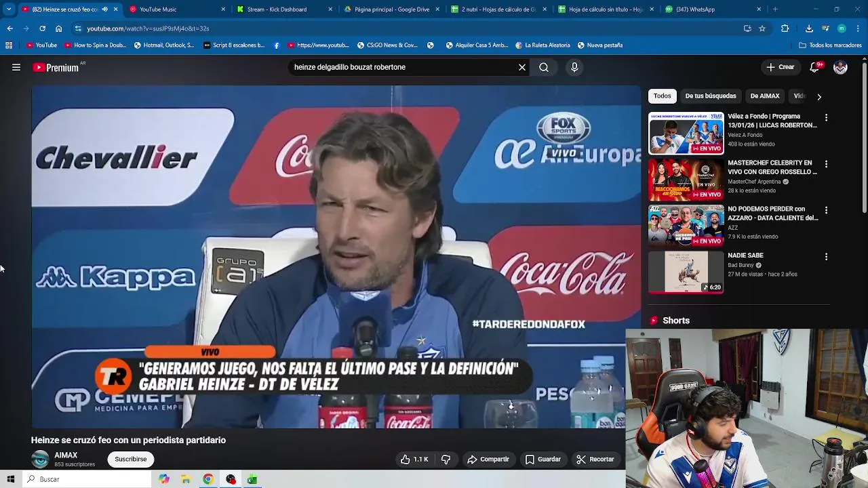Image resolution: width=868 pixels, height=488 pixels.
Task: Click Recortar clip button
Action: [x=595, y=459]
